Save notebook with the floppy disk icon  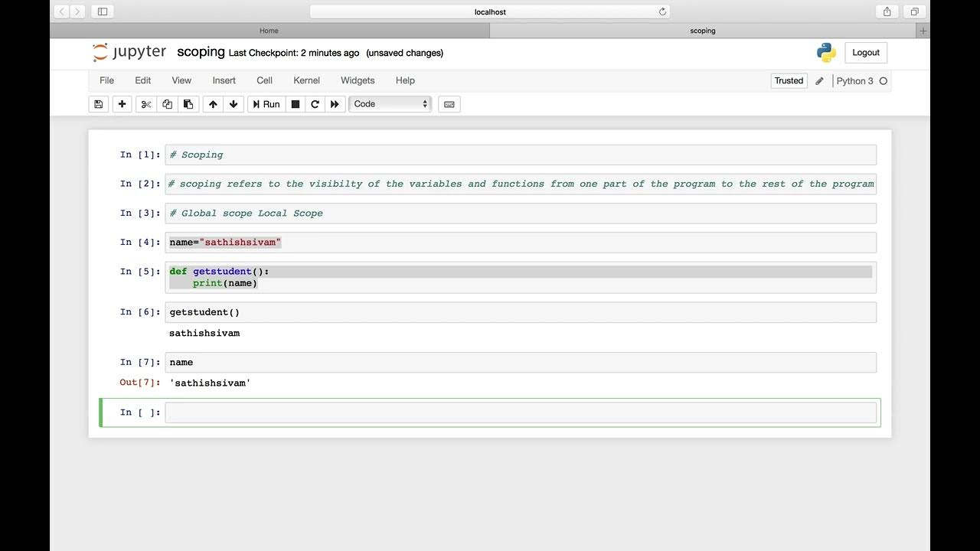(x=99, y=104)
